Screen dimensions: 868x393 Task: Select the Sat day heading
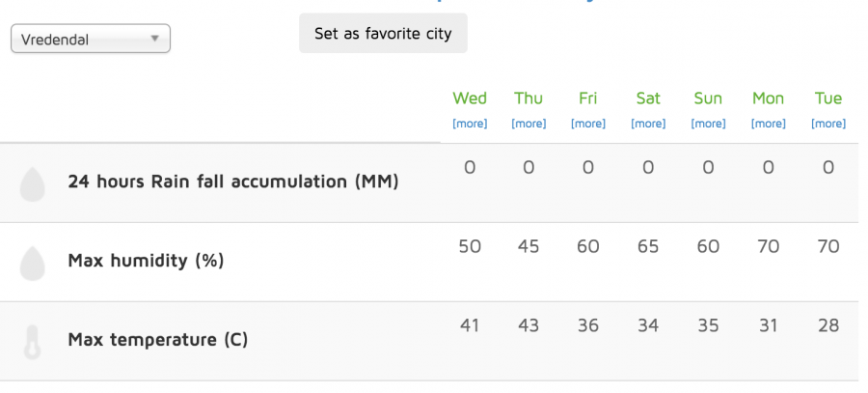click(x=648, y=98)
